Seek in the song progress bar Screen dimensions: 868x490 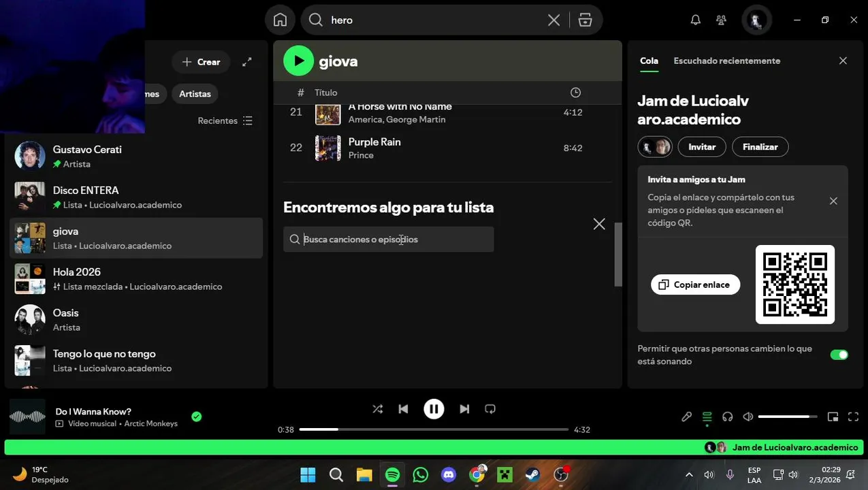click(434, 429)
